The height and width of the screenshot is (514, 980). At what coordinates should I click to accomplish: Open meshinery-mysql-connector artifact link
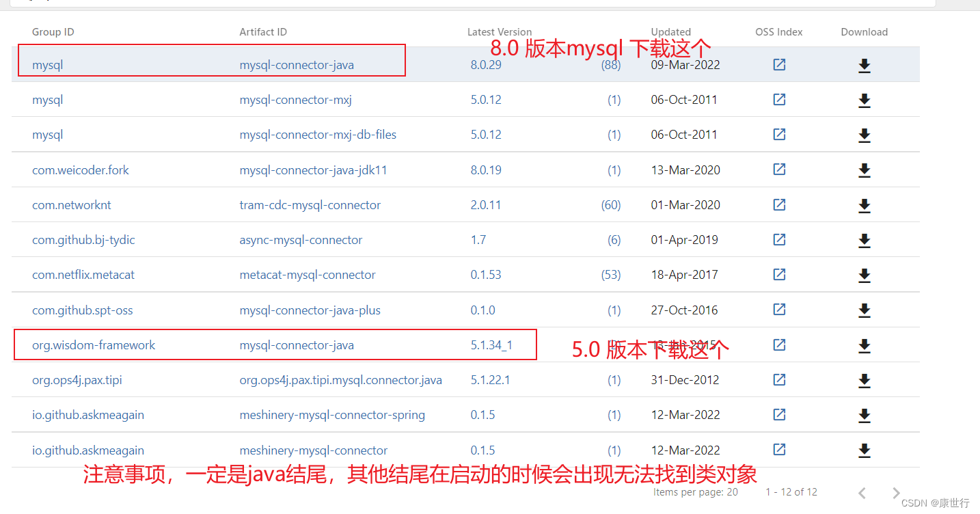tap(313, 450)
